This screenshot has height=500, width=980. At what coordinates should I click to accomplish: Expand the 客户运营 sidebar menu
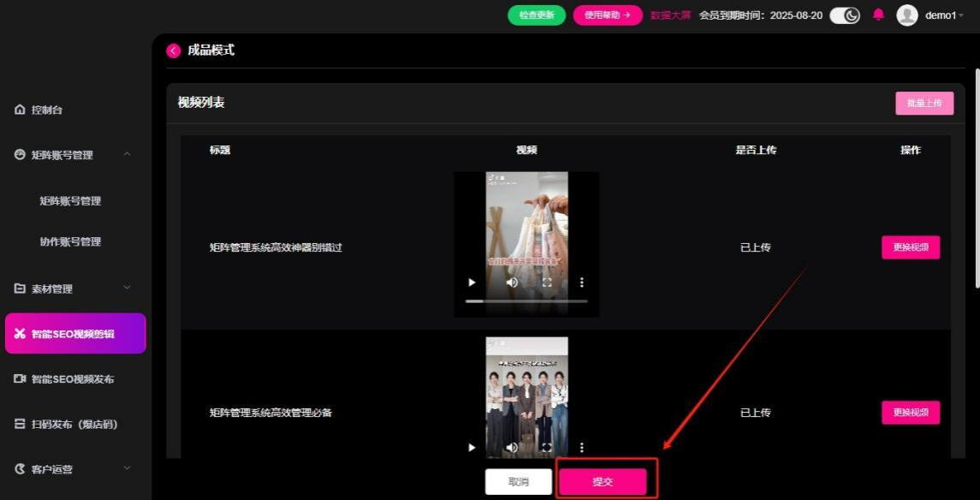[x=127, y=468]
